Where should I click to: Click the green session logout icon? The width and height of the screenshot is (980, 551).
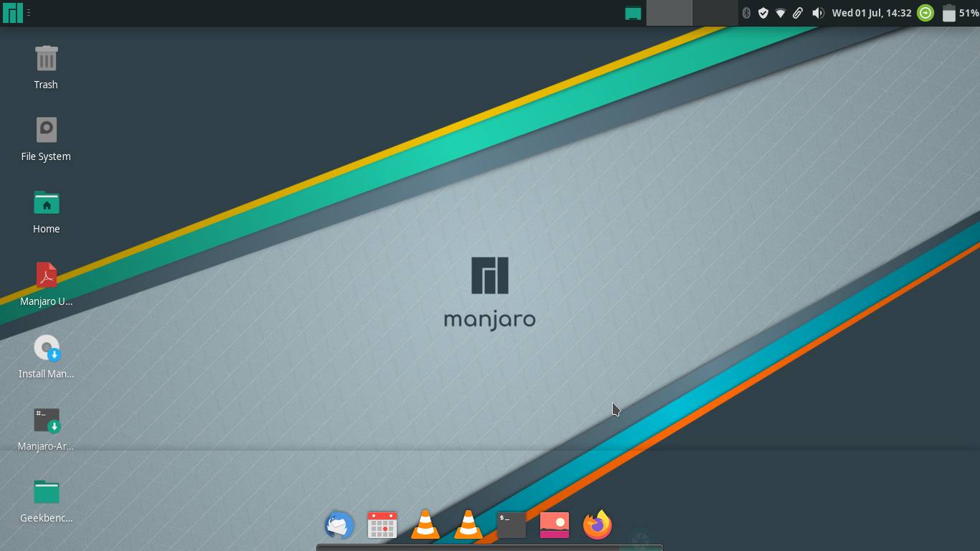click(925, 13)
